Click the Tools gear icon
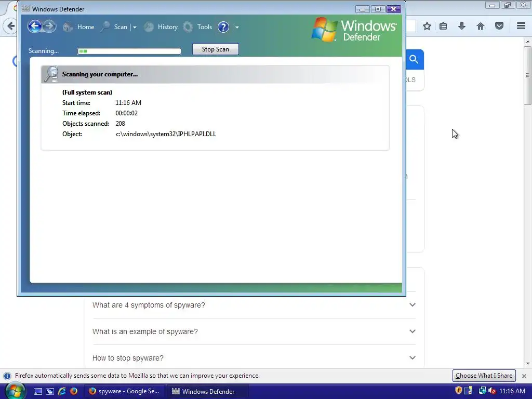The height and width of the screenshot is (399, 532). 188,27
